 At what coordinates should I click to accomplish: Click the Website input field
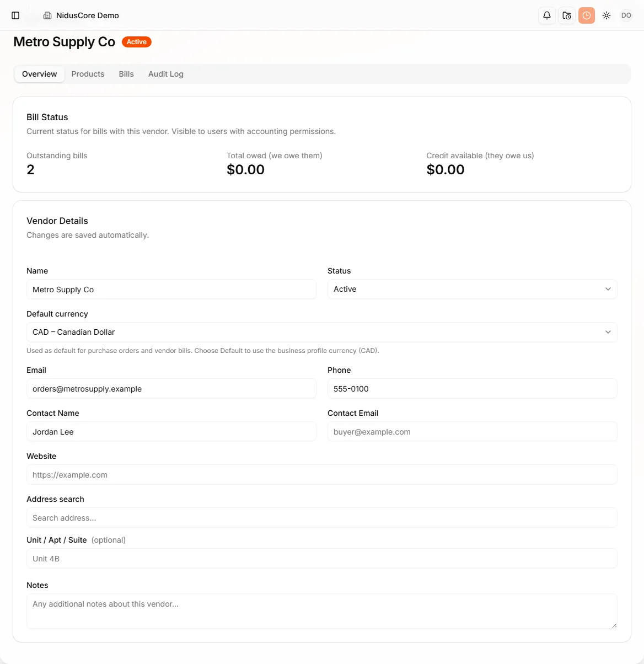point(322,474)
